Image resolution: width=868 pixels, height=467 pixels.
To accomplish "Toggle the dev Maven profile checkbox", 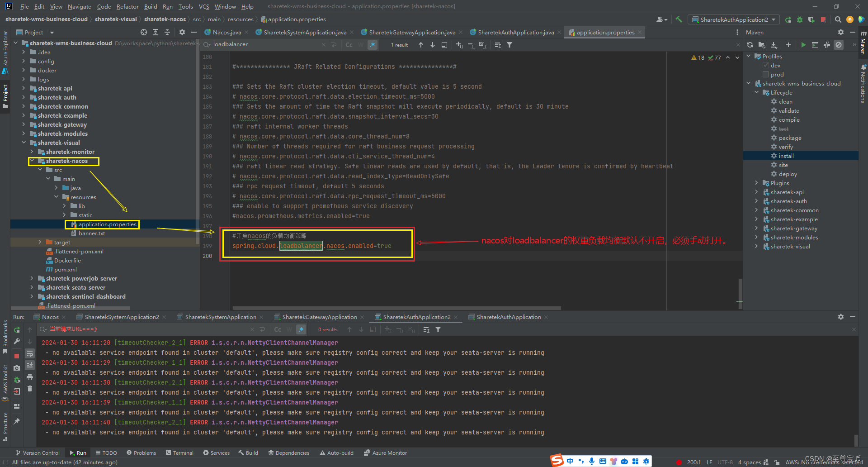I will pyautogui.click(x=766, y=65).
